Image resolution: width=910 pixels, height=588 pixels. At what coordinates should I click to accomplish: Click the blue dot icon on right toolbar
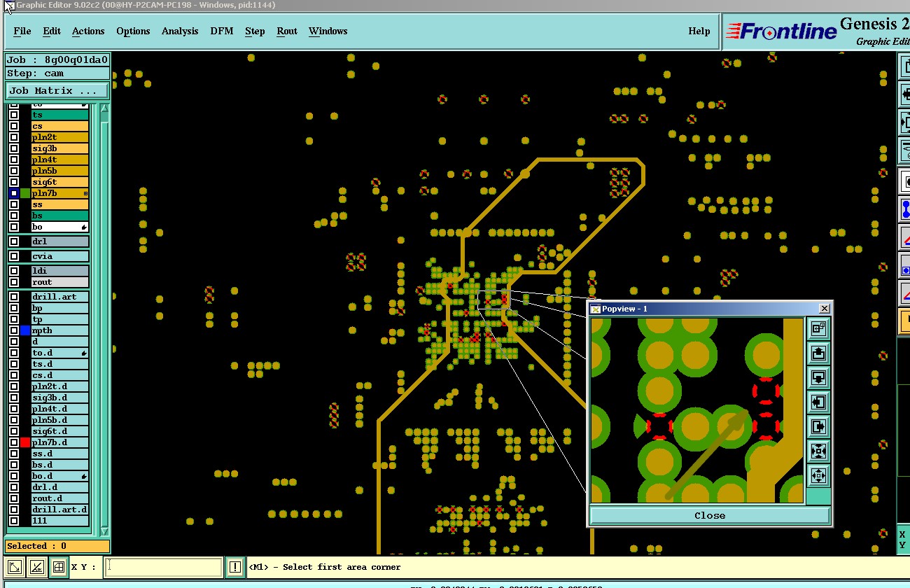[x=904, y=265]
